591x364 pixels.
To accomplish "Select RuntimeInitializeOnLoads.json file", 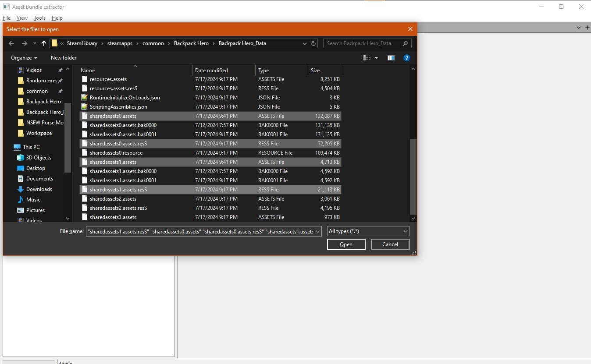I will tap(125, 98).
